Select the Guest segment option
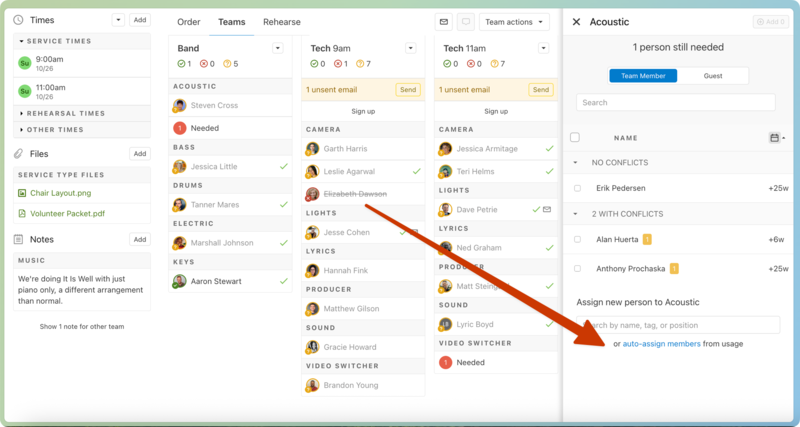The image size is (800, 427). pyautogui.click(x=713, y=76)
